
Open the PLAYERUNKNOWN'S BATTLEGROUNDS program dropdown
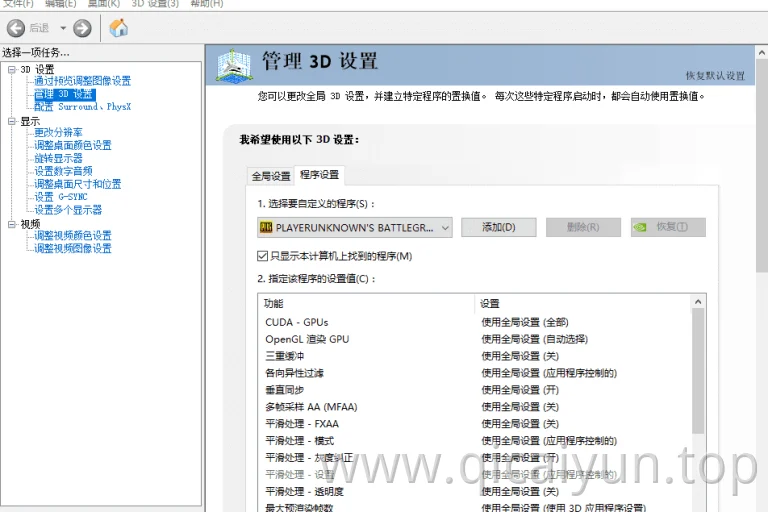point(355,227)
